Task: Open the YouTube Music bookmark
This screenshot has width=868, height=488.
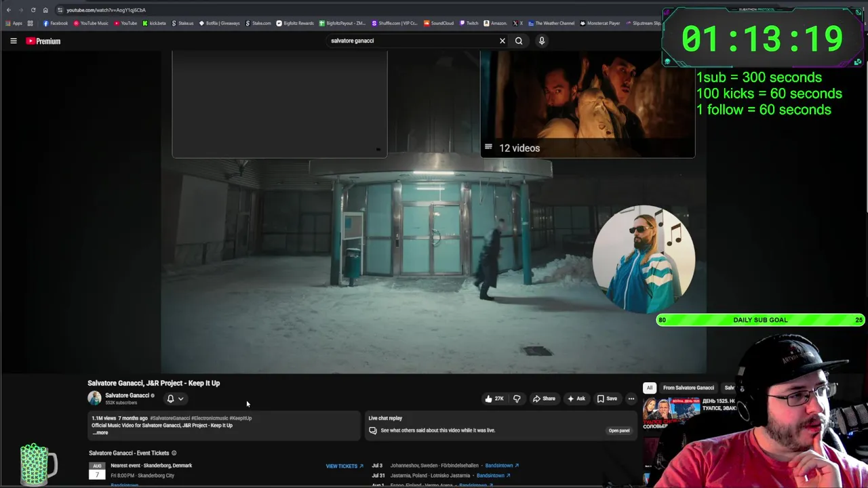Action: click(x=91, y=23)
